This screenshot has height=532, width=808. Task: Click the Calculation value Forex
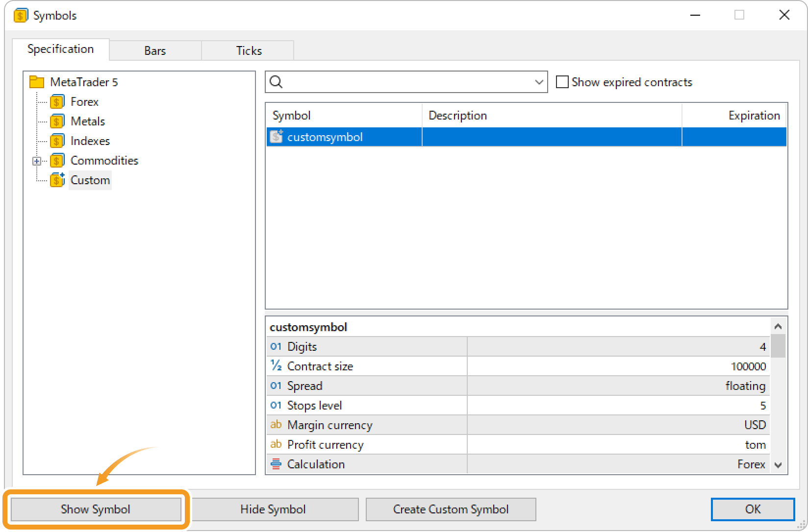coord(752,464)
